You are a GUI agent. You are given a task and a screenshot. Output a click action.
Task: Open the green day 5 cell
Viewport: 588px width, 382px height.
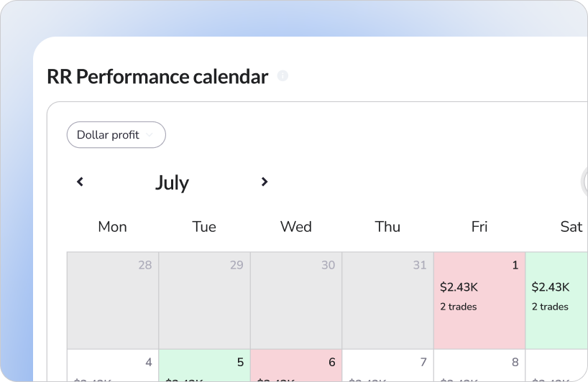coord(204,366)
